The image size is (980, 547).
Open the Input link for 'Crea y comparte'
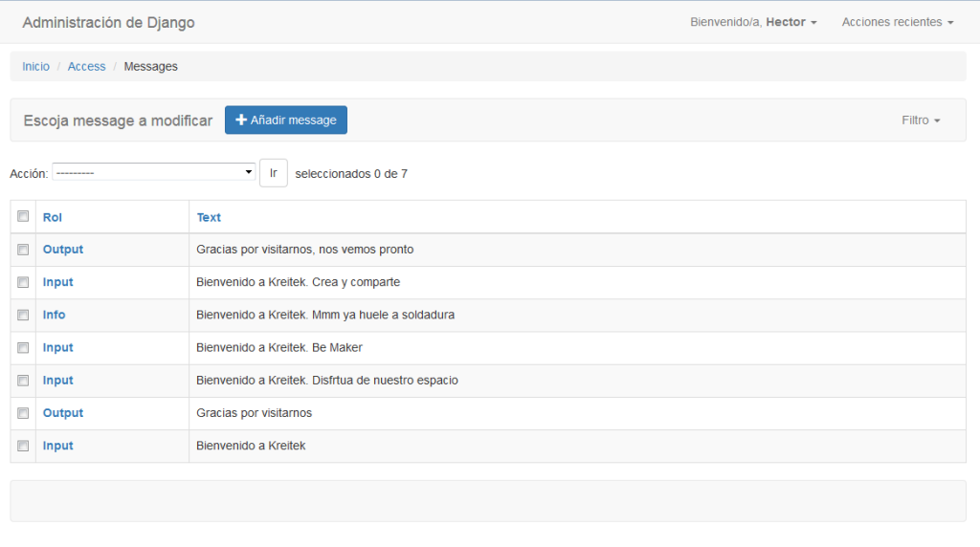58,282
